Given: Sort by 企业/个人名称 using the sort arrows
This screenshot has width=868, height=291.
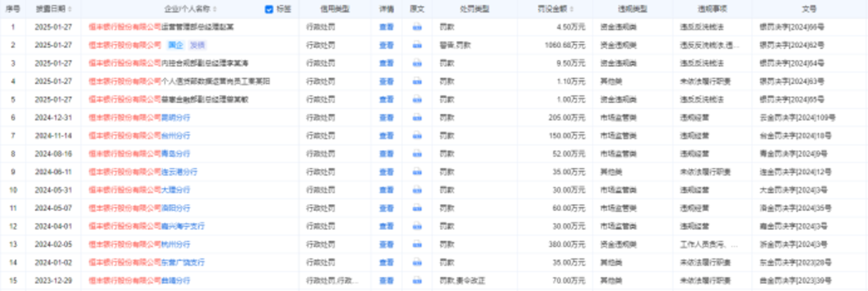Looking at the screenshot, I should [215, 10].
